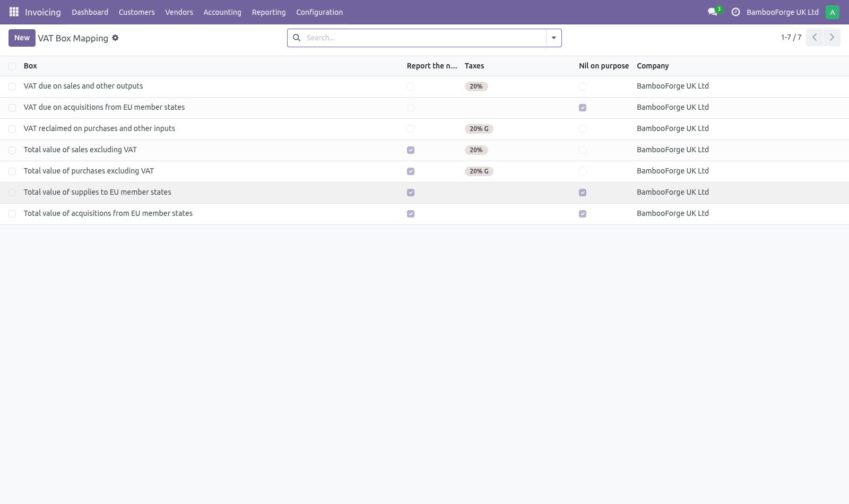
Task: Select row Total value of supplies to EU
Action: click(12, 193)
